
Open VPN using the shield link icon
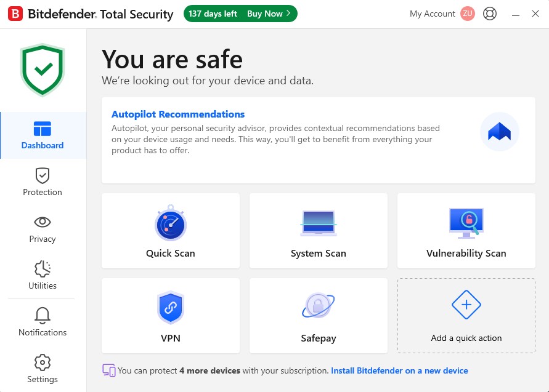click(x=171, y=308)
